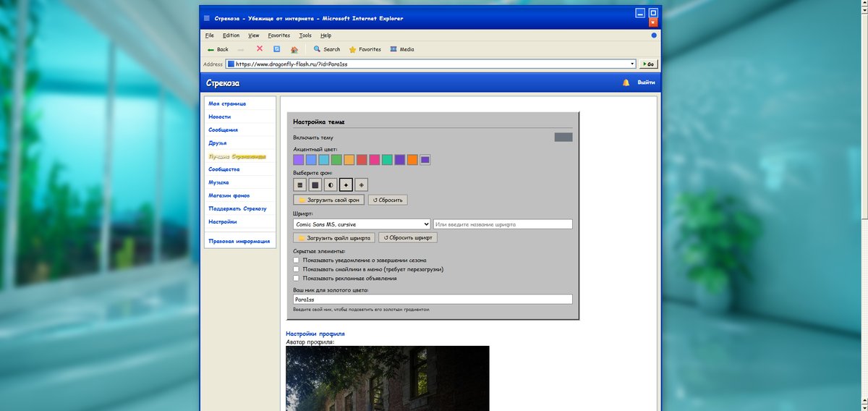
Task: Pick the pink accent color swatch
Action: point(375,160)
